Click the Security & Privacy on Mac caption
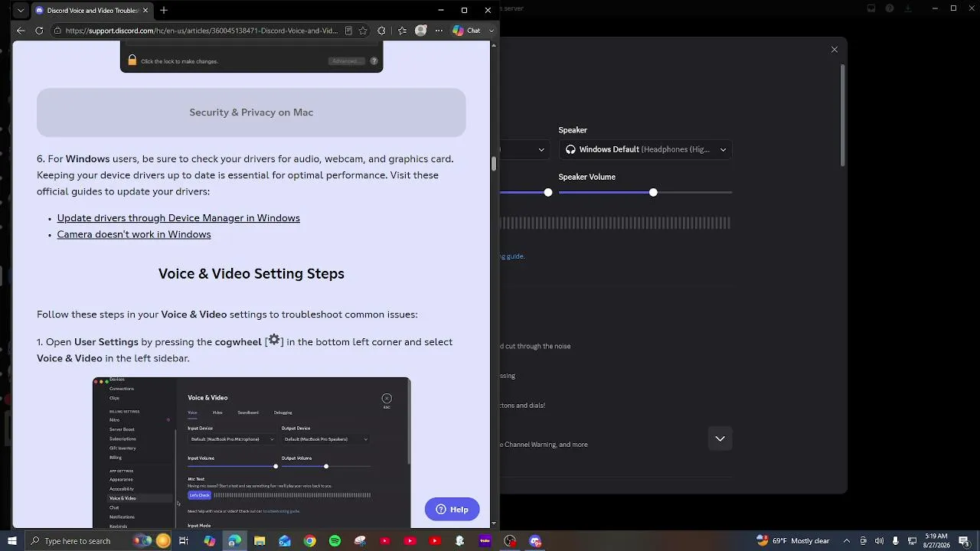Screen dimensions: 980x551 point(251,112)
